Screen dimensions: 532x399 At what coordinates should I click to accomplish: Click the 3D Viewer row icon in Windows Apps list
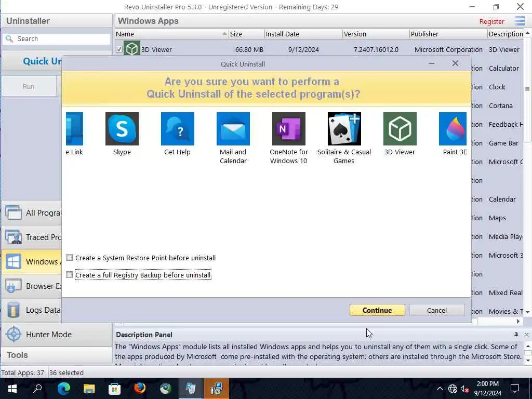[131, 49]
